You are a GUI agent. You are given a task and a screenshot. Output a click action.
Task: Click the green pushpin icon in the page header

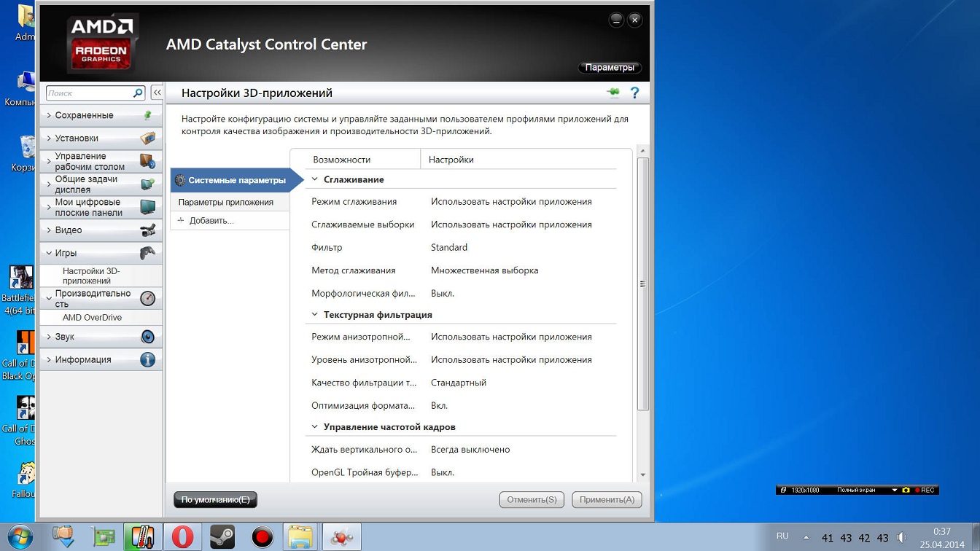[x=613, y=93]
